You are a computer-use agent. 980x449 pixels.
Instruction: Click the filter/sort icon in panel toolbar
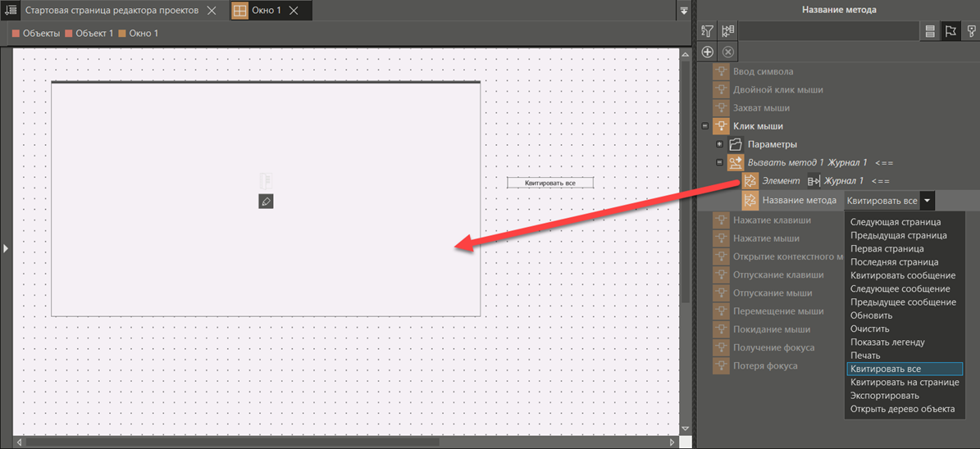pyautogui.click(x=708, y=31)
